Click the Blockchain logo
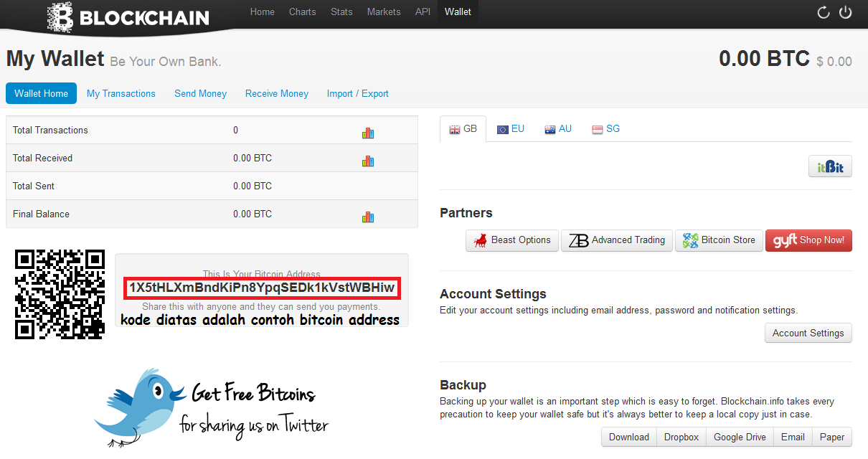The width and height of the screenshot is (868, 459). [x=128, y=16]
